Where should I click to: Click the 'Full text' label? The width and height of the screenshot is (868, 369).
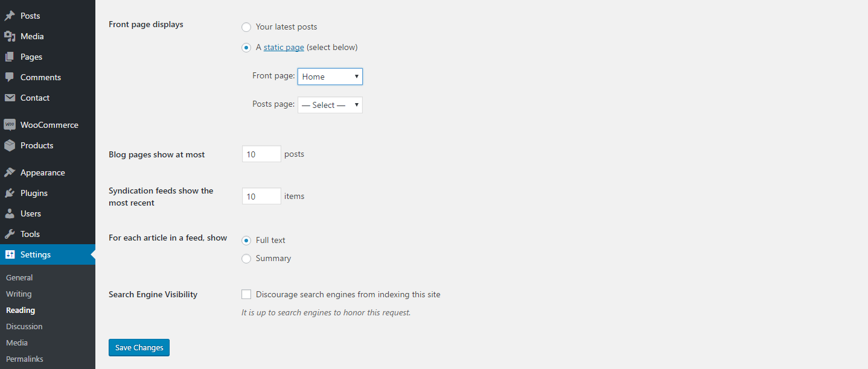click(x=270, y=240)
